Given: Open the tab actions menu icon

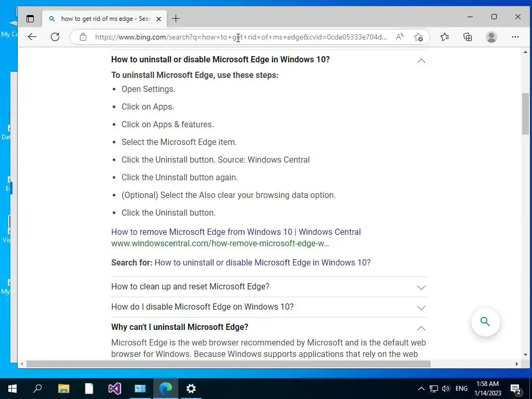Looking at the screenshot, I should [30, 19].
